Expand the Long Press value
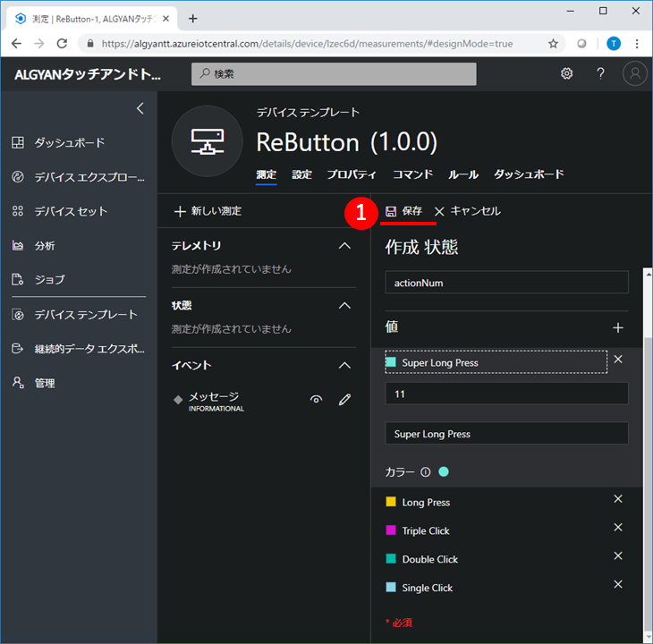 426,502
